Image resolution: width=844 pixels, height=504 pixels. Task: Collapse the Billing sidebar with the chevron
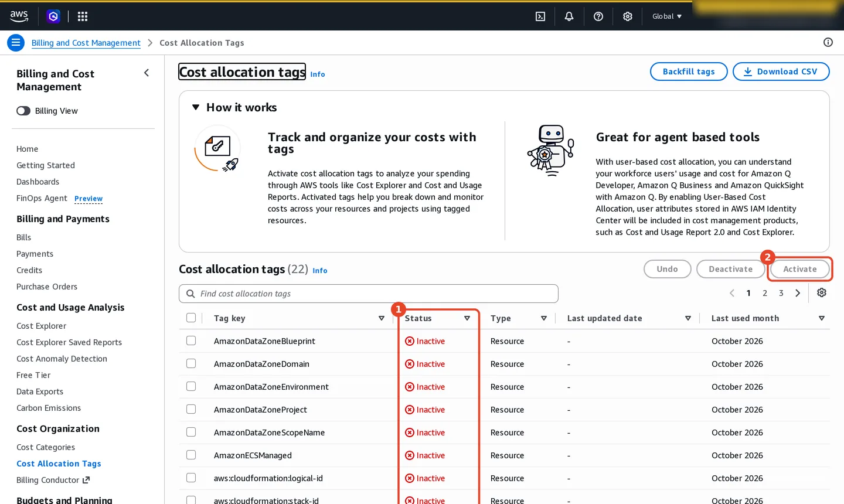coord(147,73)
